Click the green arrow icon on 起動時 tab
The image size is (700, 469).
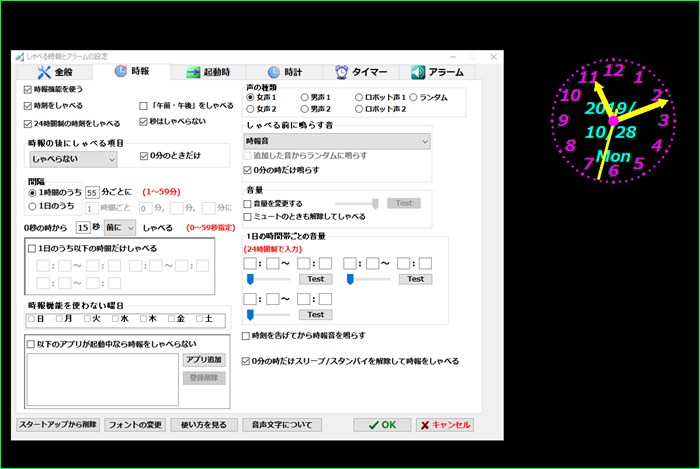click(193, 72)
